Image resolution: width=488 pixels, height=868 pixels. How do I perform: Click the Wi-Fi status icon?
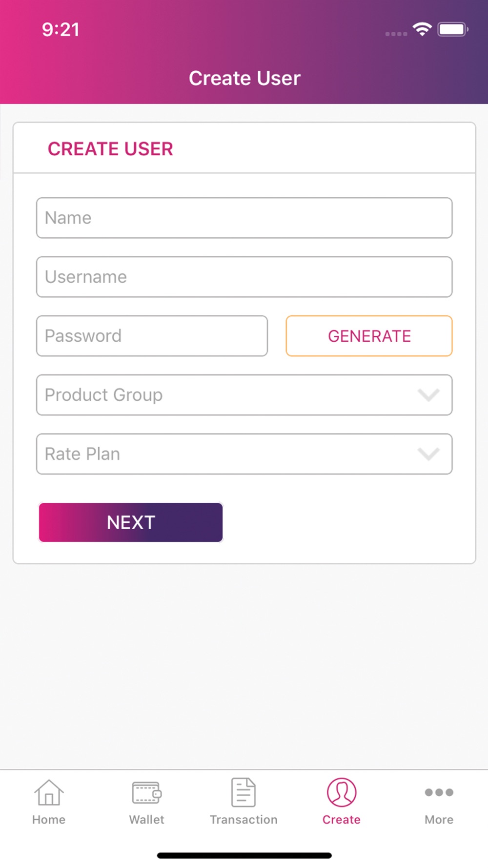422,29
